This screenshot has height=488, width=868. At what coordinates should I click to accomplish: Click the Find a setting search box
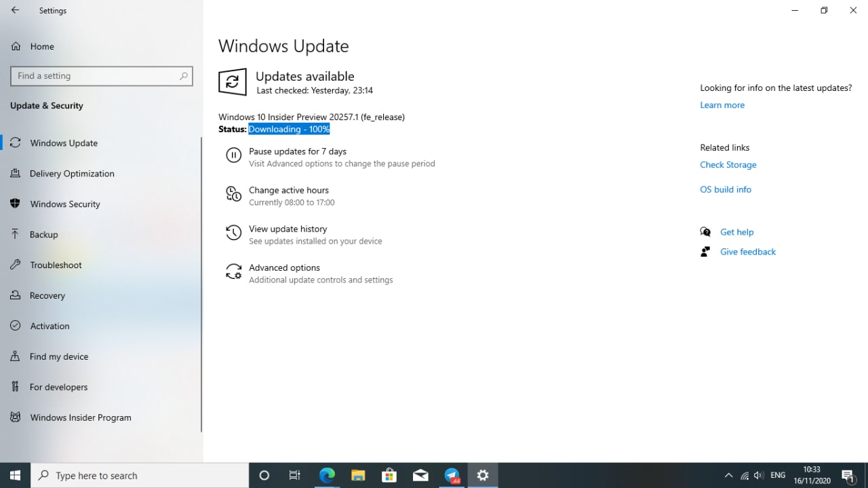(x=102, y=76)
